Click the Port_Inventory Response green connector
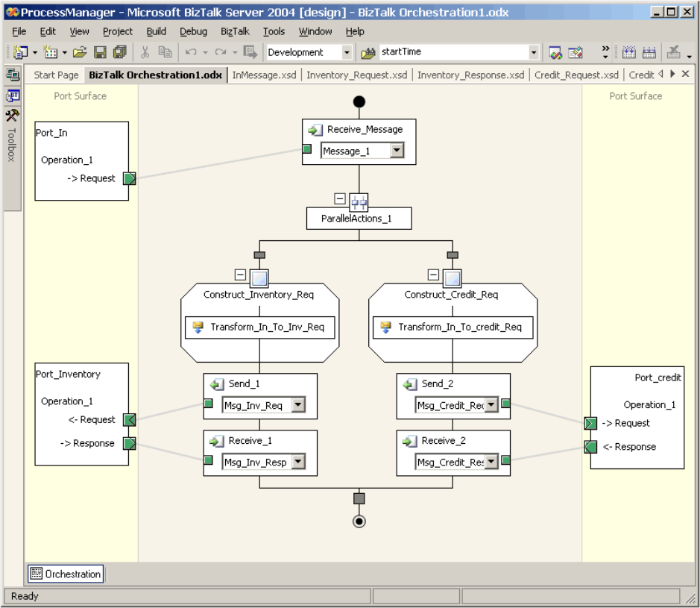This screenshot has width=700, height=608. (130, 444)
